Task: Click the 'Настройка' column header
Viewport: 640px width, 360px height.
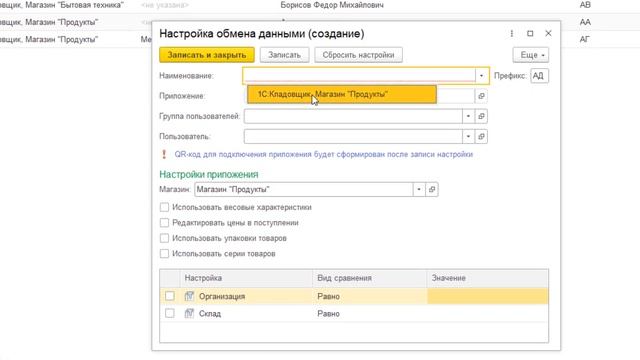Action: 246,278
